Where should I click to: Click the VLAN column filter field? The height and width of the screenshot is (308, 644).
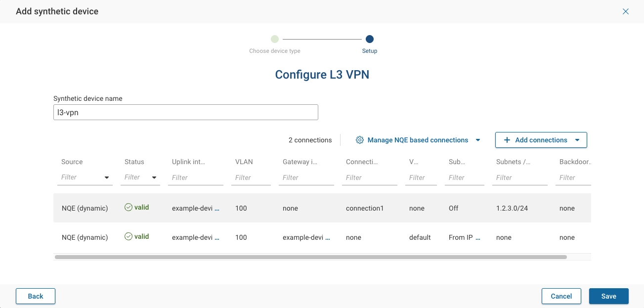click(250, 177)
